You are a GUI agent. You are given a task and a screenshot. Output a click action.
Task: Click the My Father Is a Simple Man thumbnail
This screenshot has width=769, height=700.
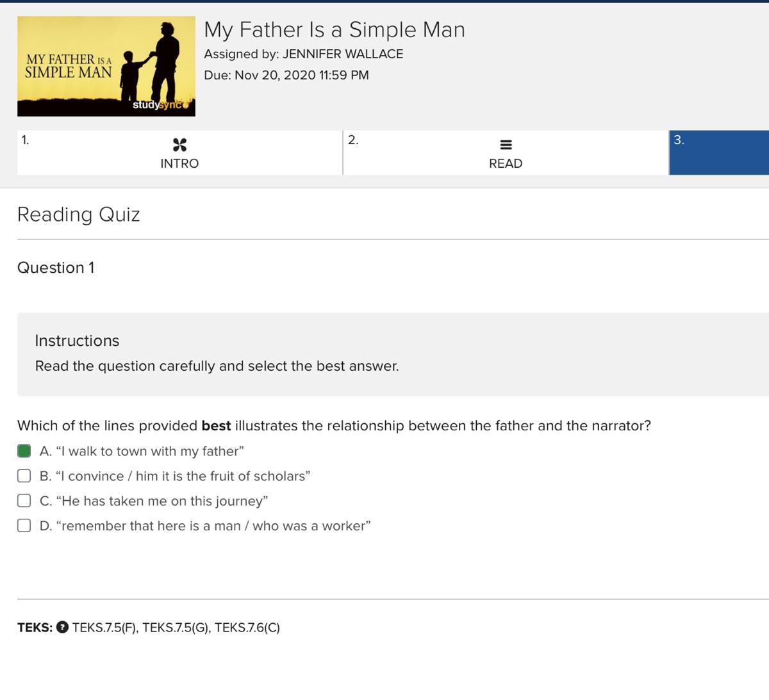pos(106,66)
